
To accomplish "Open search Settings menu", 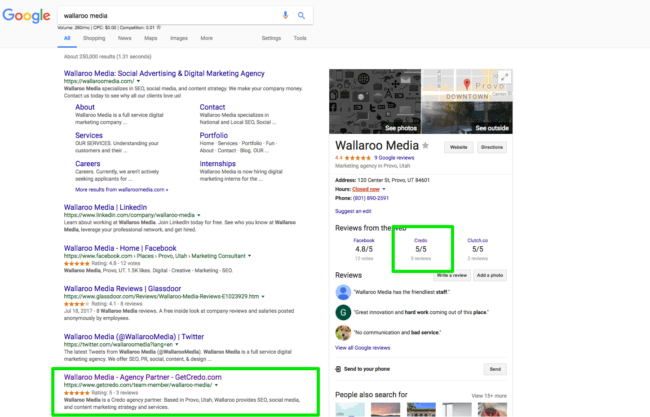I will click(x=272, y=38).
